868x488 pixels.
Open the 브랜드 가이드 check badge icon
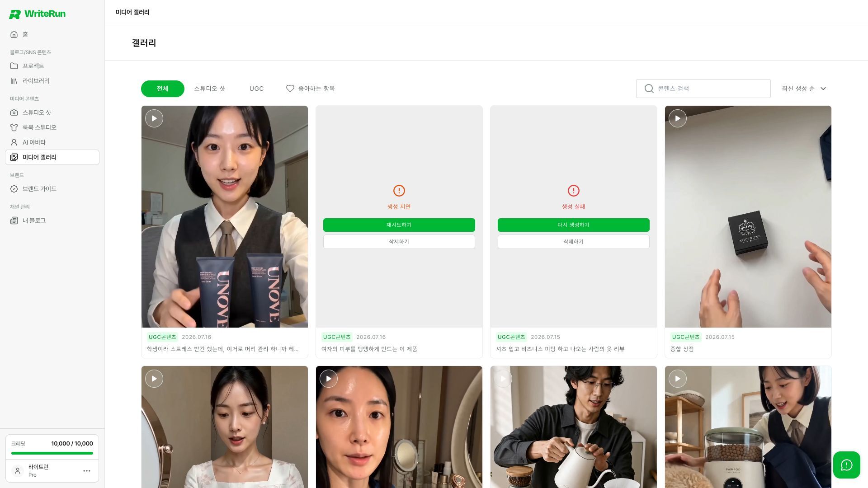[14, 189]
